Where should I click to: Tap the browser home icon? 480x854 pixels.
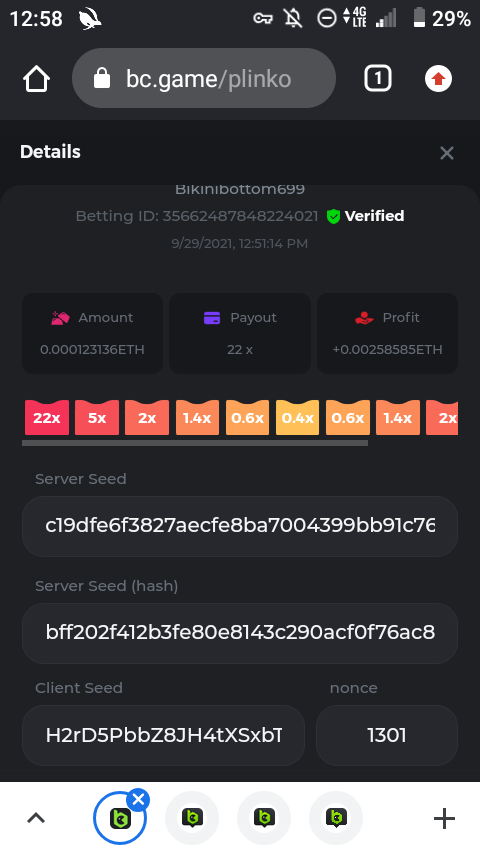click(x=37, y=79)
